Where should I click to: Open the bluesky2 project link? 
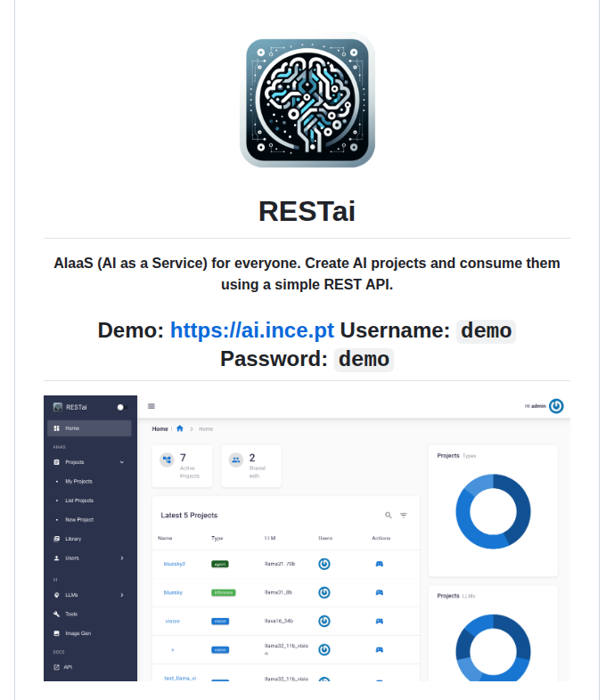(175, 564)
